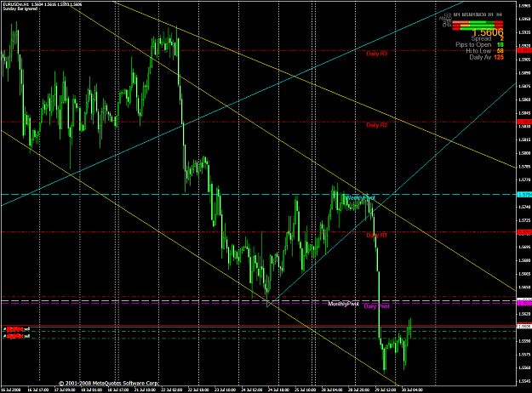Click the Pips to Open readout
Screen dimensions: 532x393
tap(479, 45)
